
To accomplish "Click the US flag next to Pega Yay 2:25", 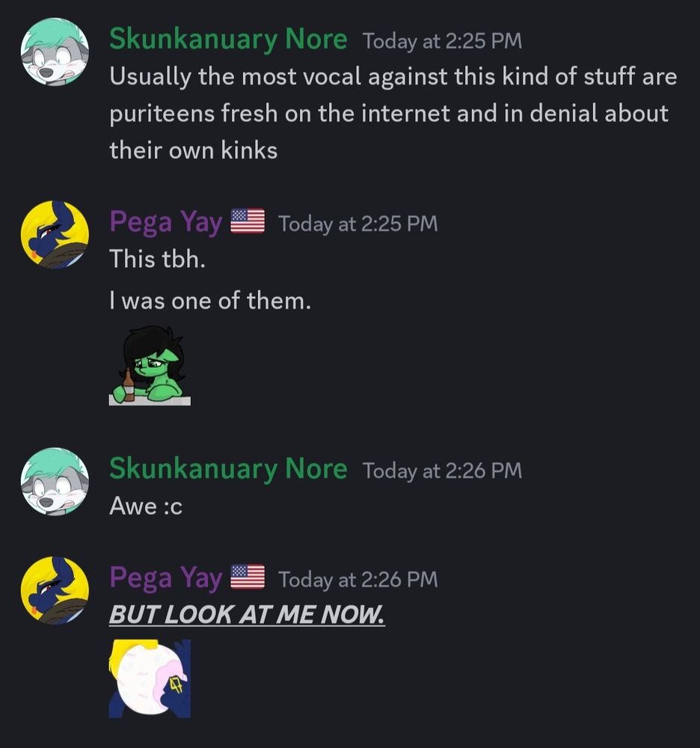I will coord(248,221).
